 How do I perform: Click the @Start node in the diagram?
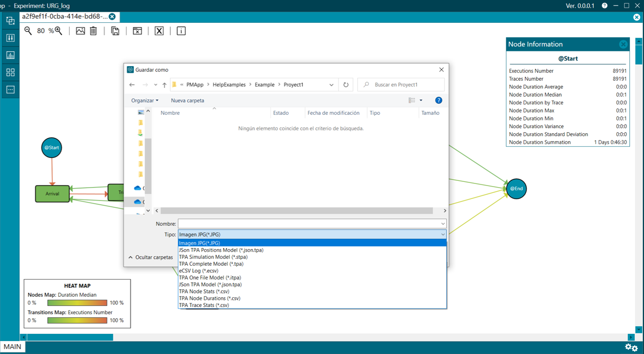point(51,148)
